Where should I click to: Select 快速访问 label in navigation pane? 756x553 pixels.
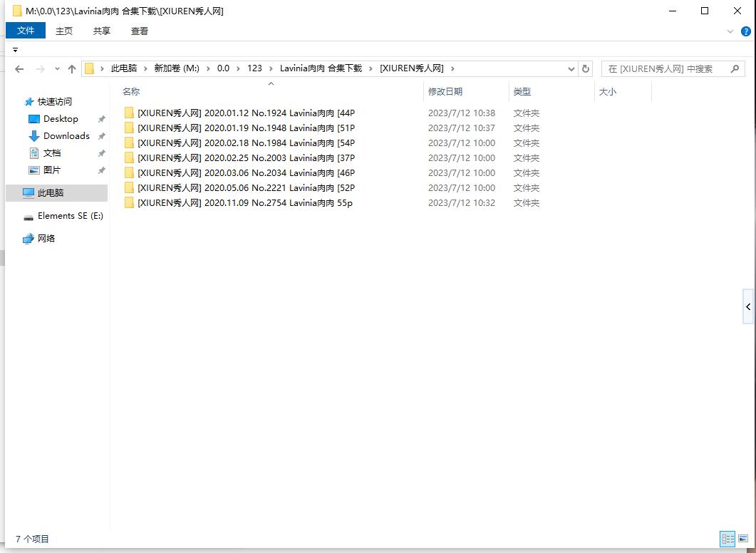(54, 102)
